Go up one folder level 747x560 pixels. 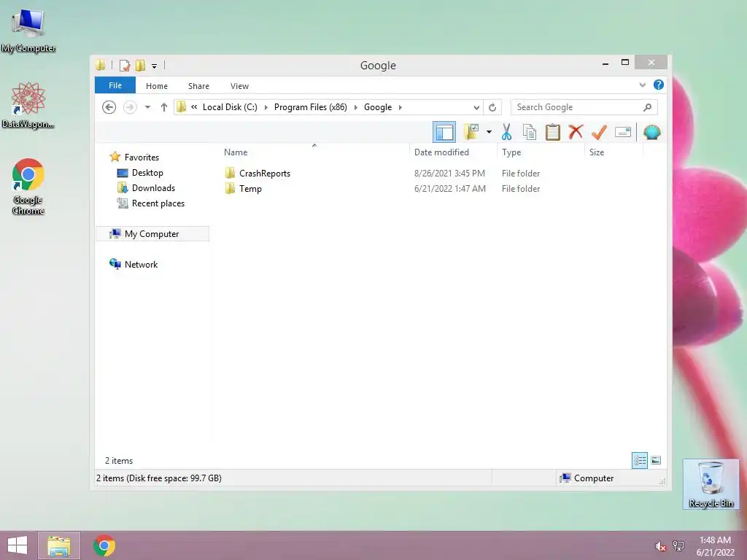pyautogui.click(x=164, y=107)
